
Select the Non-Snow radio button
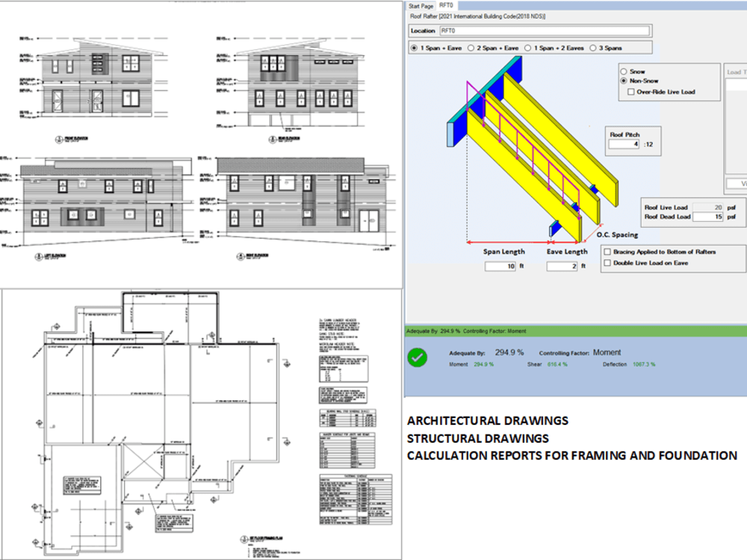pos(624,81)
